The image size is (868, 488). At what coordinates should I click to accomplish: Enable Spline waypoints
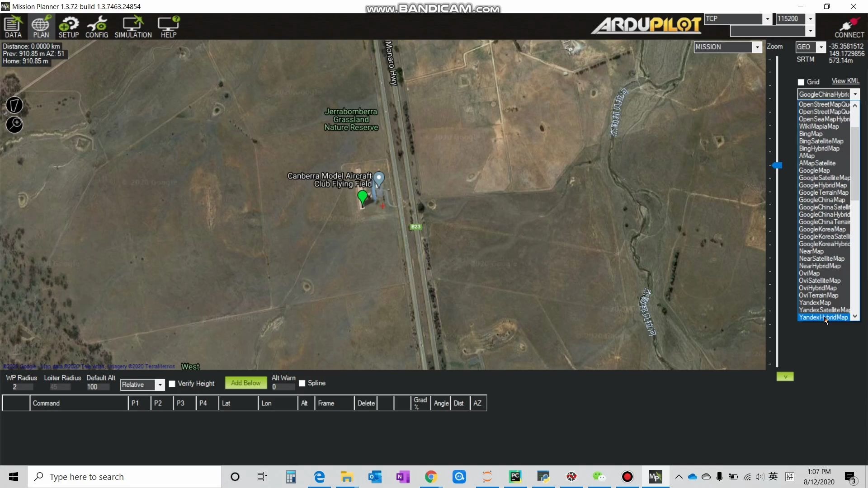[x=302, y=383]
